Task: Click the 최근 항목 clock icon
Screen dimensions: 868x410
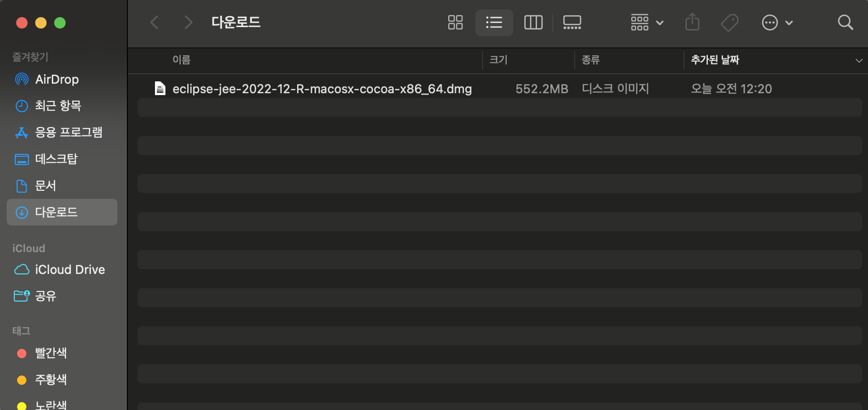Action: click(x=22, y=106)
